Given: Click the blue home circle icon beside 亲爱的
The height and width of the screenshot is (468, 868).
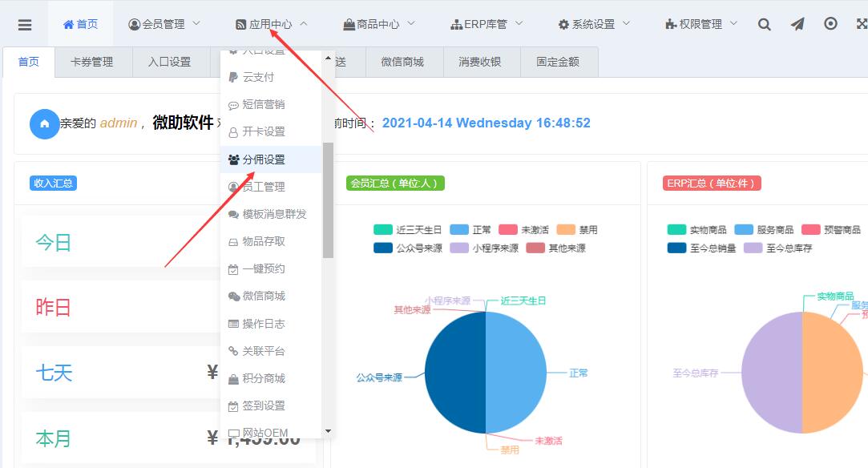Looking at the screenshot, I should pyautogui.click(x=44, y=123).
